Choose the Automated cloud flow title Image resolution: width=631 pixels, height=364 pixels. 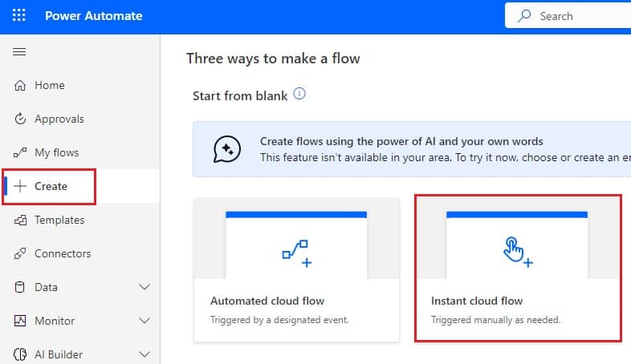click(267, 301)
